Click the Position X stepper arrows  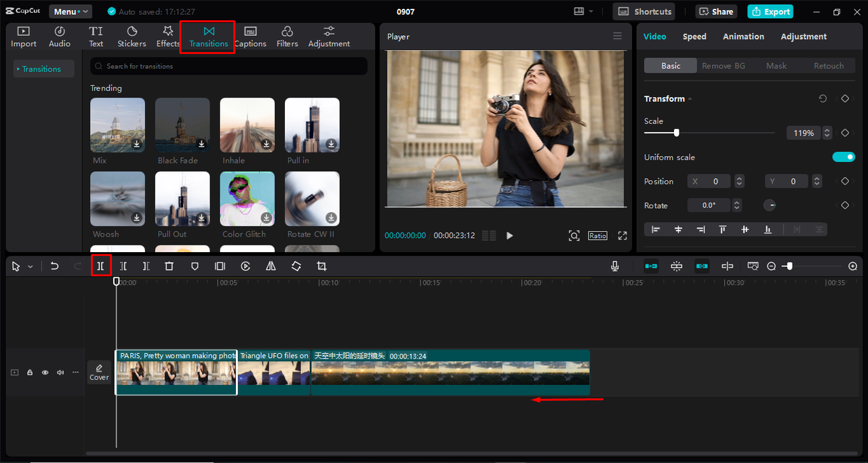(739, 182)
